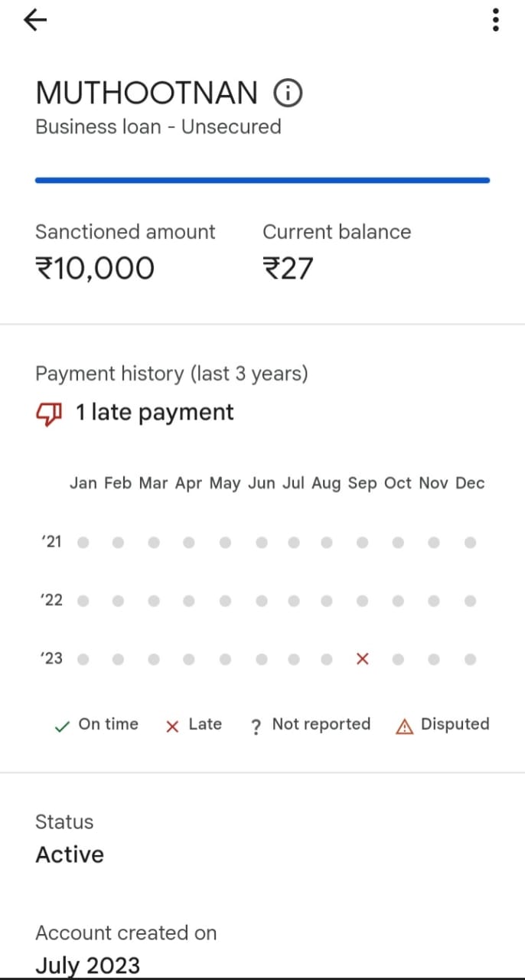This screenshot has width=525, height=980.
Task: Tap the Active status value
Action: 70,854
